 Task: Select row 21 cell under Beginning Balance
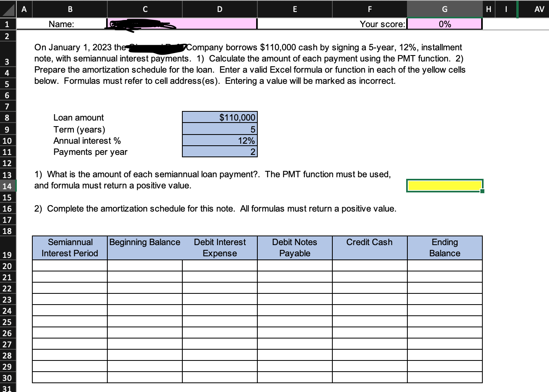pos(145,277)
